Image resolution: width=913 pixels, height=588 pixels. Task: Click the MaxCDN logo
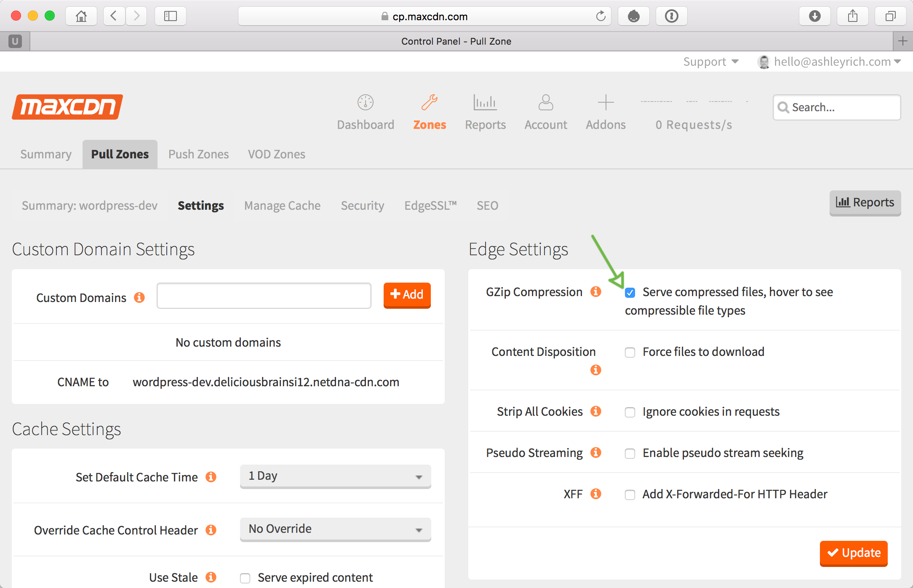click(x=67, y=107)
